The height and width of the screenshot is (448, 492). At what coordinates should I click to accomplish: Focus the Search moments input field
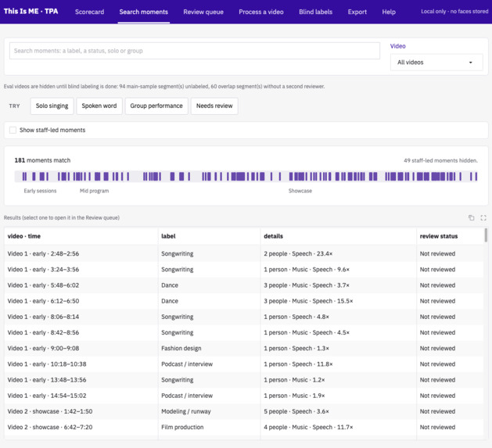195,51
